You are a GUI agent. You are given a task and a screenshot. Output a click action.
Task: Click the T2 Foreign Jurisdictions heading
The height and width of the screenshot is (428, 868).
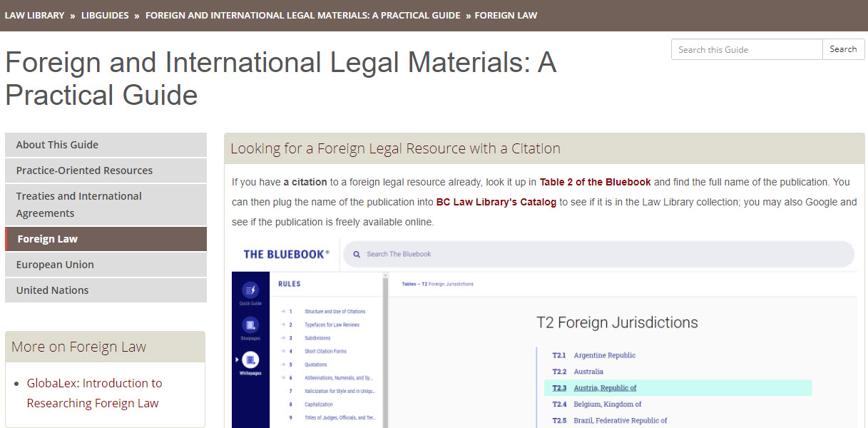pyautogui.click(x=617, y=322)
